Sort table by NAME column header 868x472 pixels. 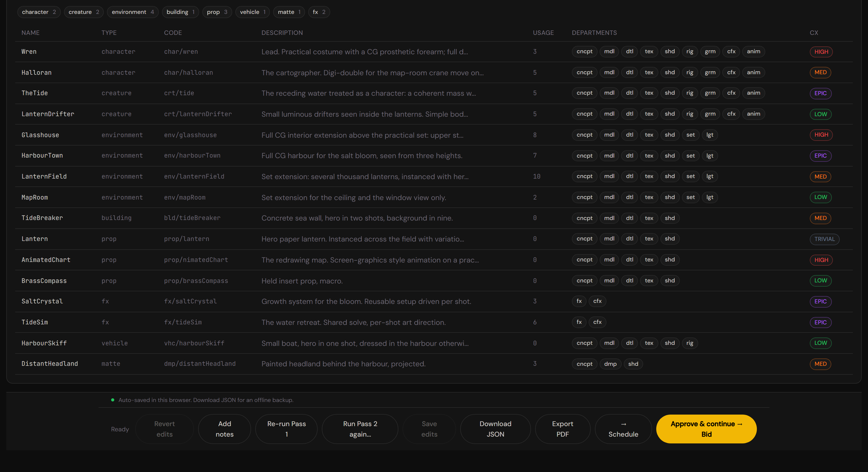tap(30, 33)
